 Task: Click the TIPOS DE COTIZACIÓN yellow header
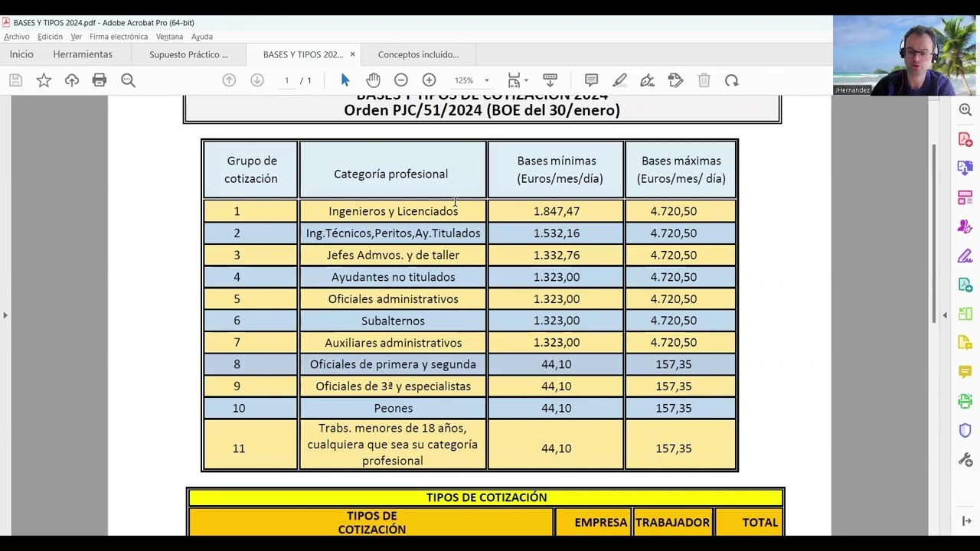[486, 497]
